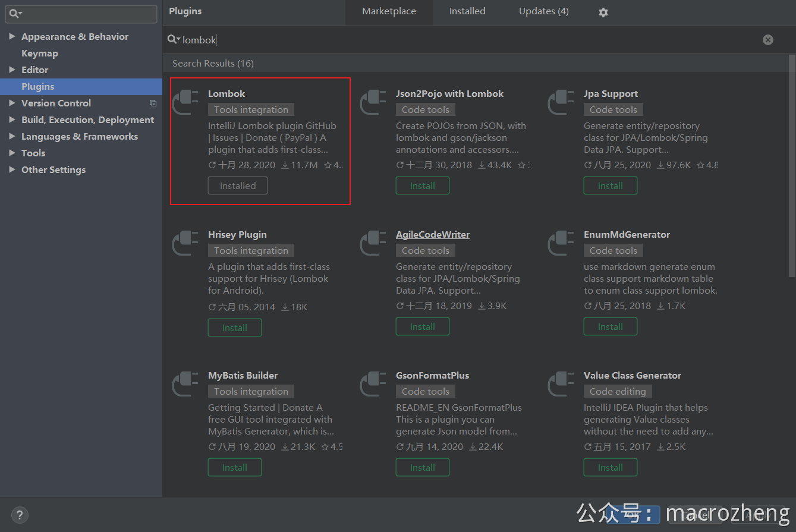Screen dimensions: 796x532
Task: Click the Code editing tag under Value Class Generator
Action: pyautogui.click(x=618, y=391)
